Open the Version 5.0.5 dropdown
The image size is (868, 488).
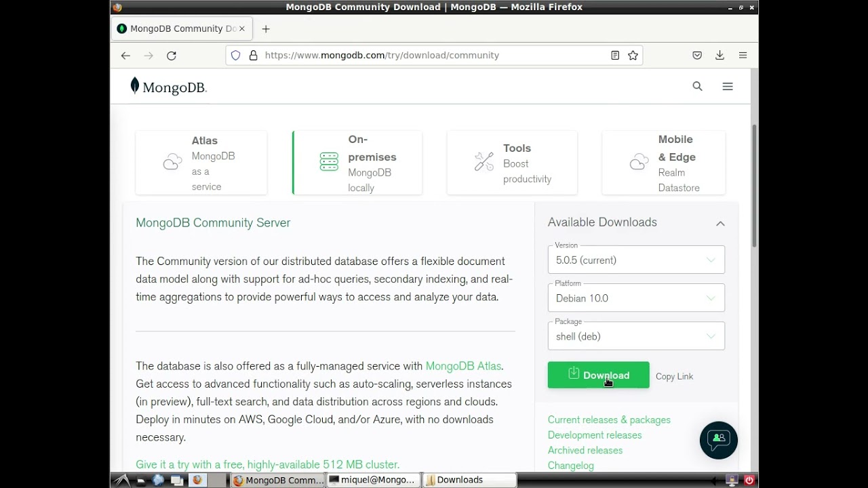tap(636, 260)
